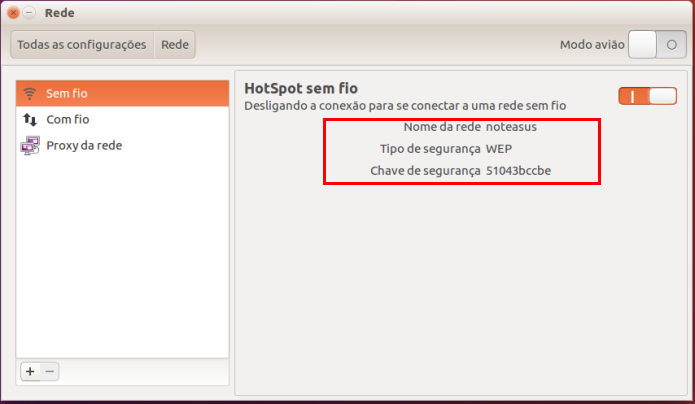Remove selected connection with minus button
The width and height of the screenshot is (695, 404).
tap(50, 371)
